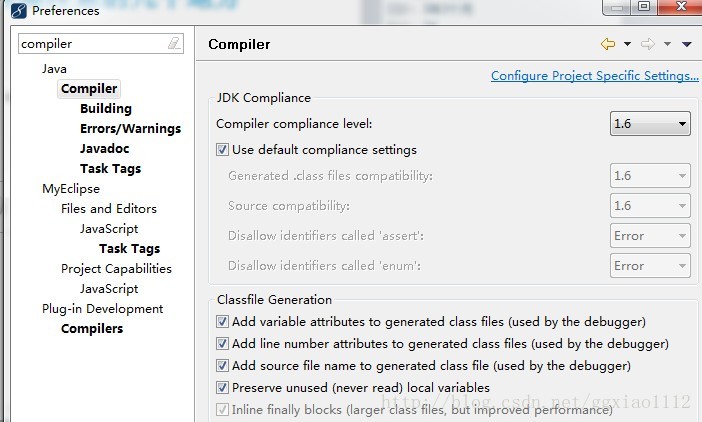Open Compiler compliance level dropdown
Image resolution: width=702 pixels, height=422 pixels.
pyautogui.click(x=650, y=124)
